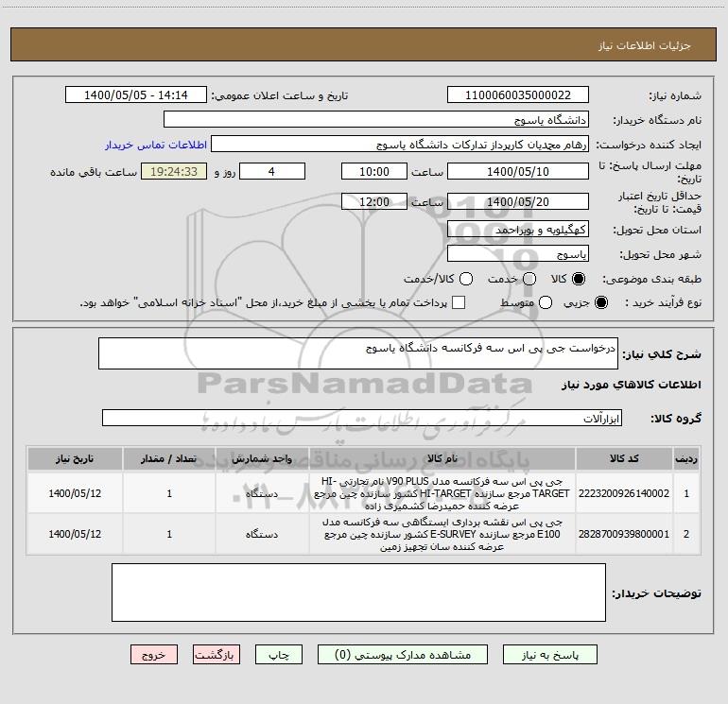Select the کالا/خدمت radio button

click(466, 279)
